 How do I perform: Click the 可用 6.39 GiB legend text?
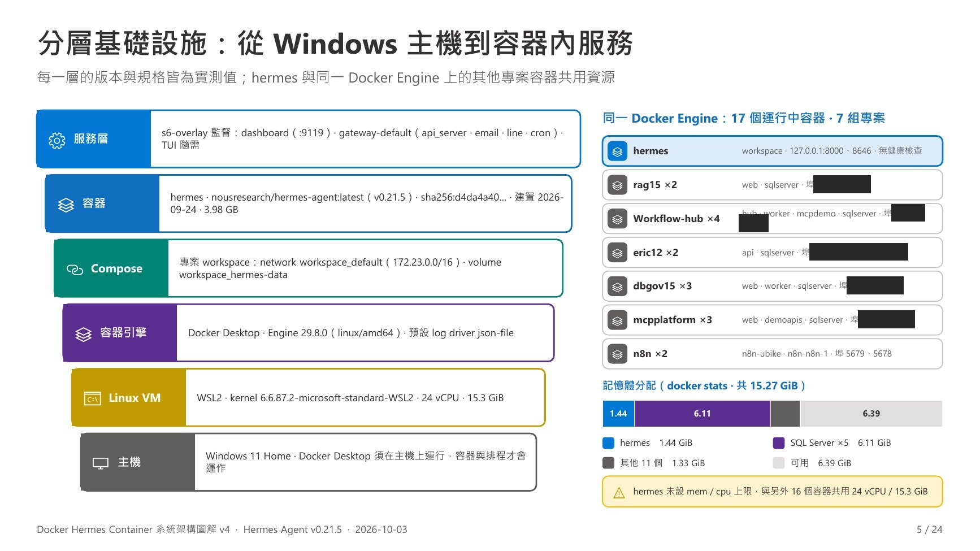click(x=821, y=463)
